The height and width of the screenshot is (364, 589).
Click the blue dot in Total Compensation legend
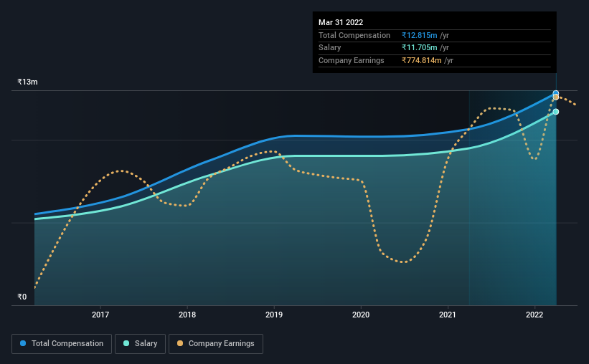(23, 343)
